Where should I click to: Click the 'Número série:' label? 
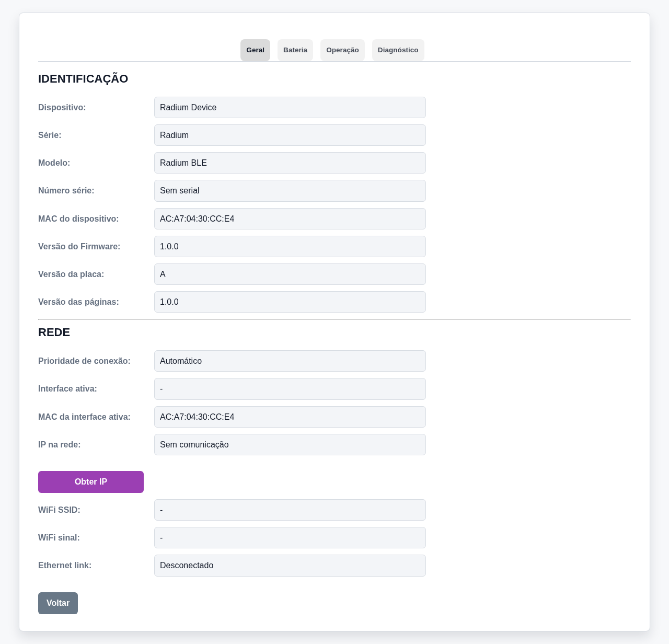pyautogui.click(x=66, y=190)
